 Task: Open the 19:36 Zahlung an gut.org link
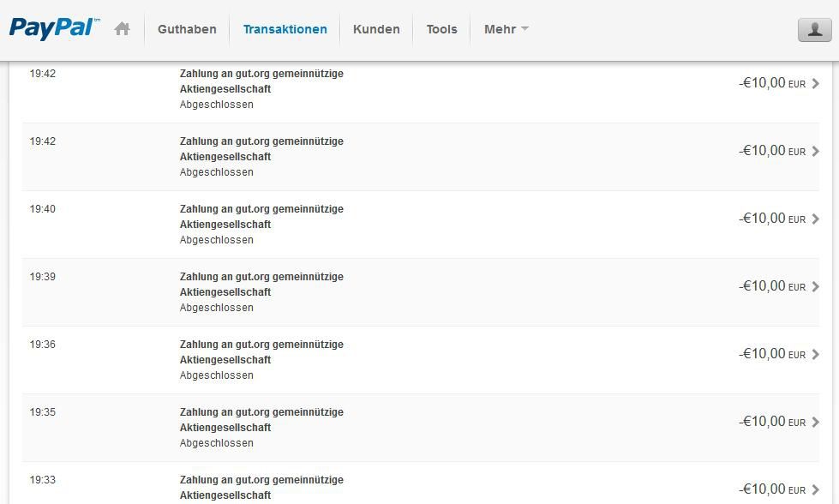261,352
